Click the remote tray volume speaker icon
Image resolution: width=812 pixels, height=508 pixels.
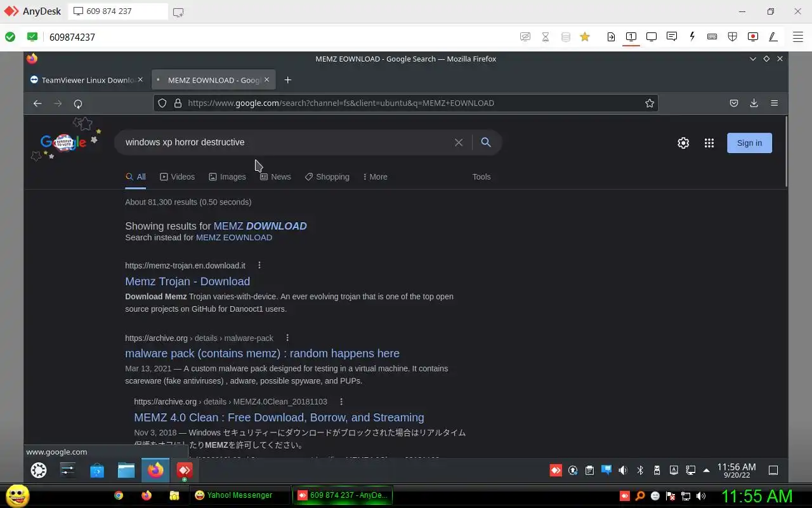click(623, 471)
